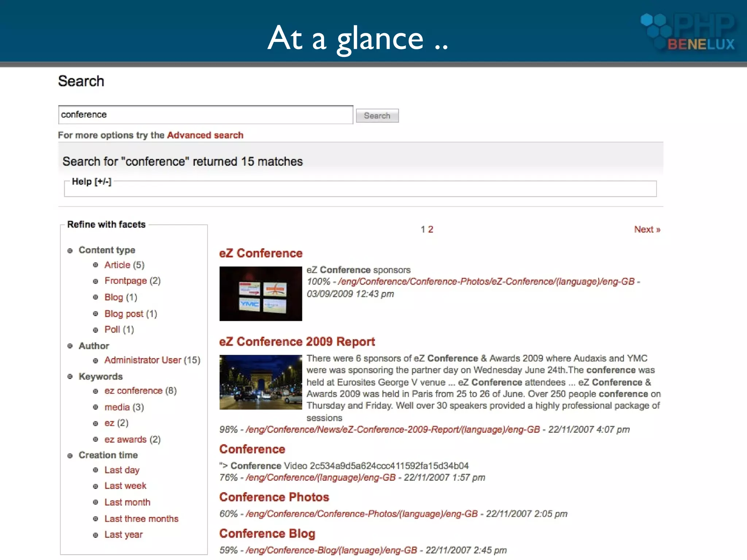This screenshot has width=747, height=560.
Task: Go to results page 2
Action: 431,229
